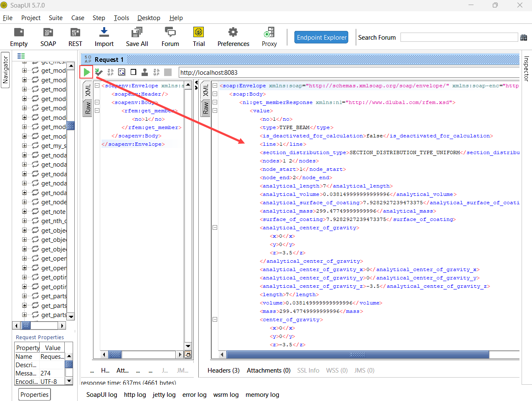The image size is (532, 401).
Task: Open Preferences via the gear icon
Action: pyautogui.click(x=233, y=37)
